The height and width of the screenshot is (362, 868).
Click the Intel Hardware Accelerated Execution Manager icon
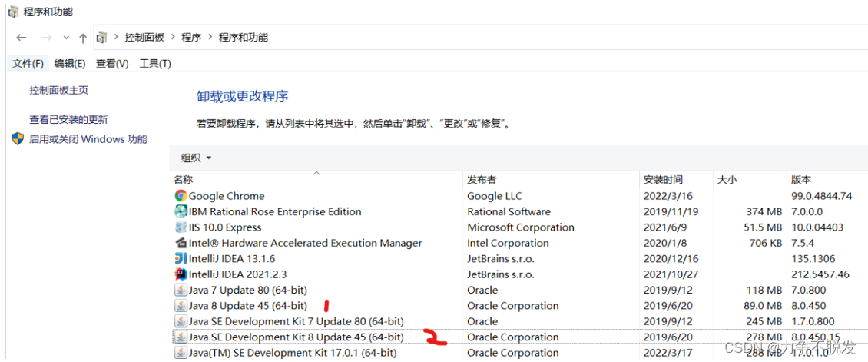181,242
